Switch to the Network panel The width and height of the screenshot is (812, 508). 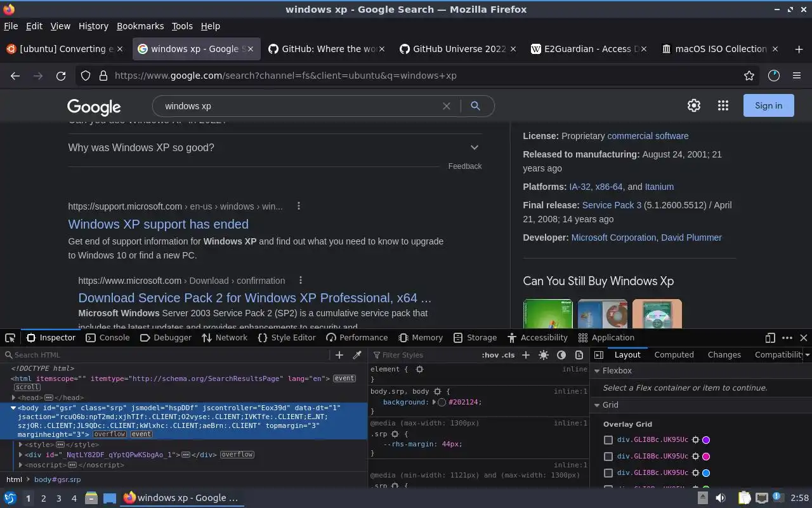[225, 338]
